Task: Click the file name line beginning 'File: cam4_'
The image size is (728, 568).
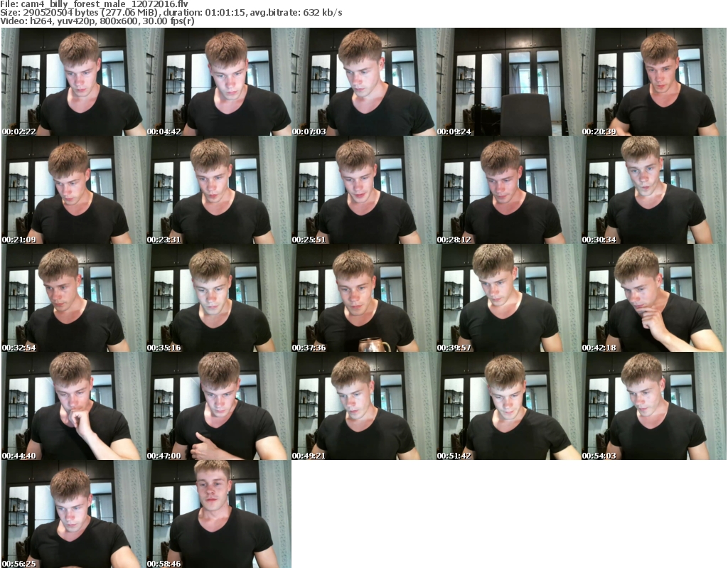Action: (x=95, y=4)
